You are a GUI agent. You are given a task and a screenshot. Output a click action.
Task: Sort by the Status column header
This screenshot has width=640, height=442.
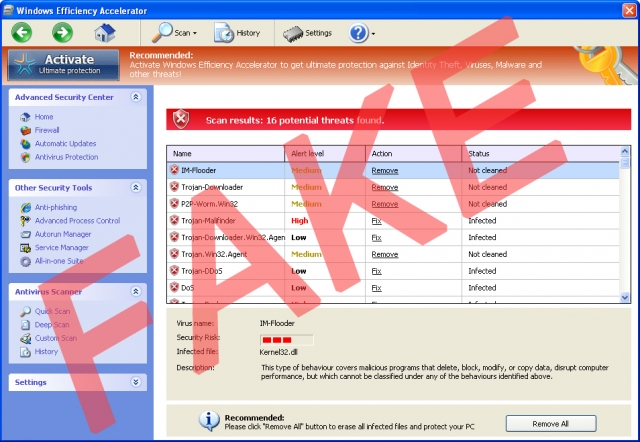click(x=540, y=154)
